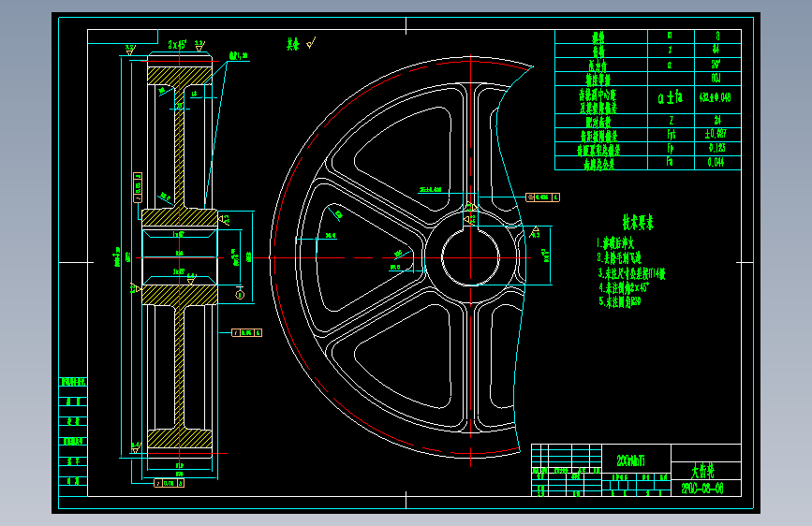Screen dimensions: 812x526
Task: Click the drawing number under 大齿轮
Action: pos(702,489)
